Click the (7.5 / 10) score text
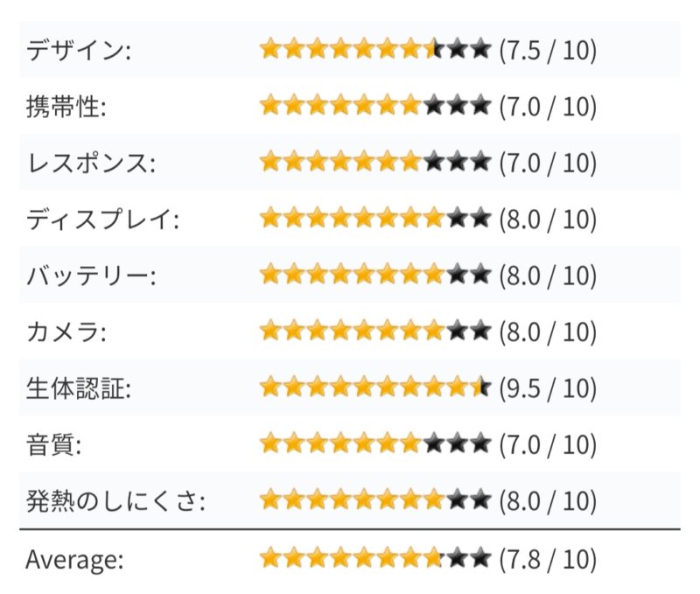 point(548,50)
